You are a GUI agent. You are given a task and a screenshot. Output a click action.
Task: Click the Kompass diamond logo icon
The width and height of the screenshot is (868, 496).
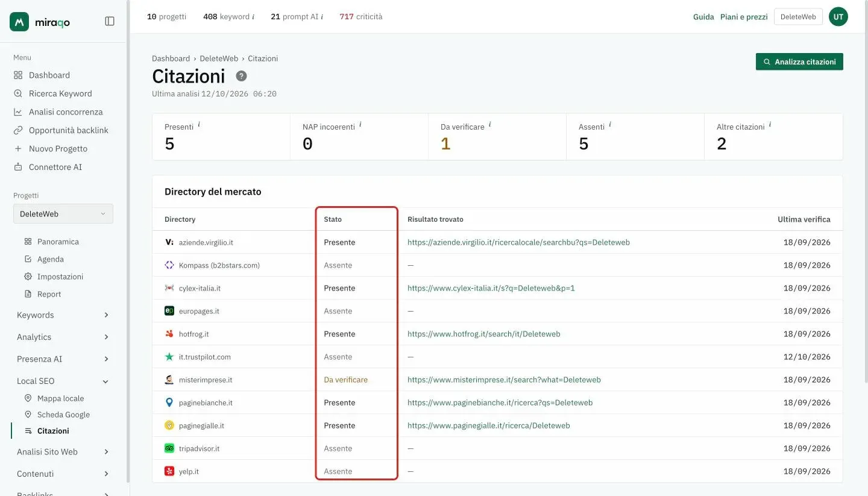(x=169, y=265)
